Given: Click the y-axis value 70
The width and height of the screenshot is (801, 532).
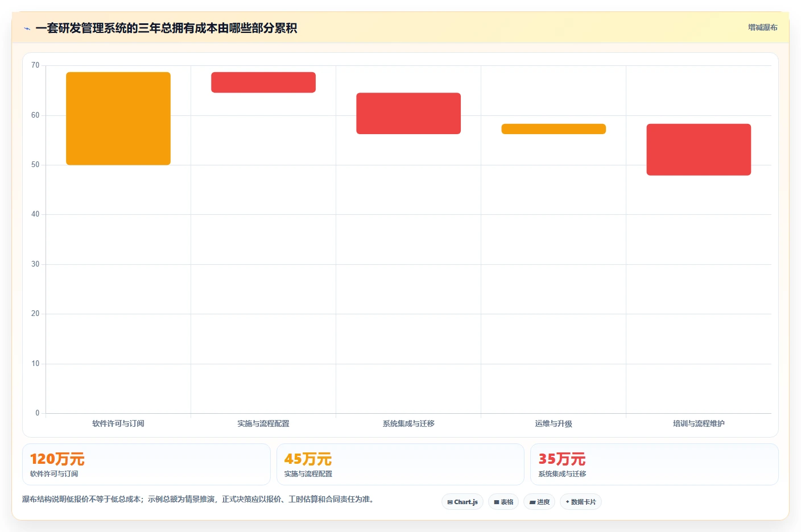Looking at the screenshot, I should pos(35,65).
